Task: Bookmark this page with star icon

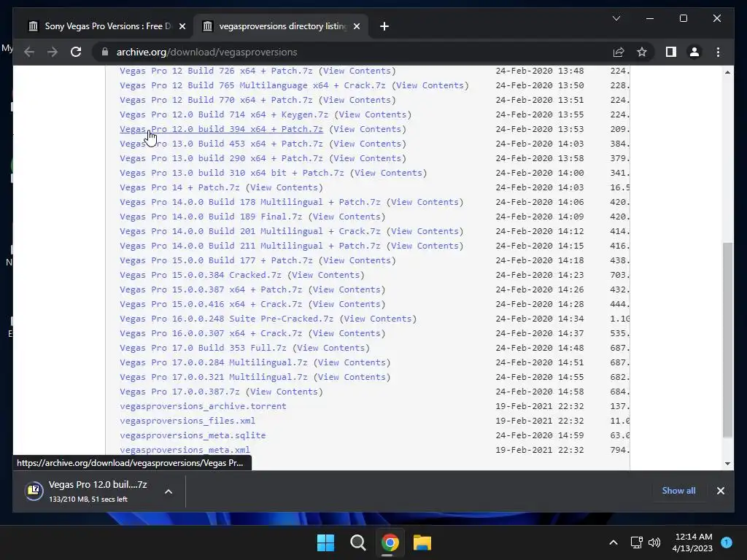Action: (642, 52)
